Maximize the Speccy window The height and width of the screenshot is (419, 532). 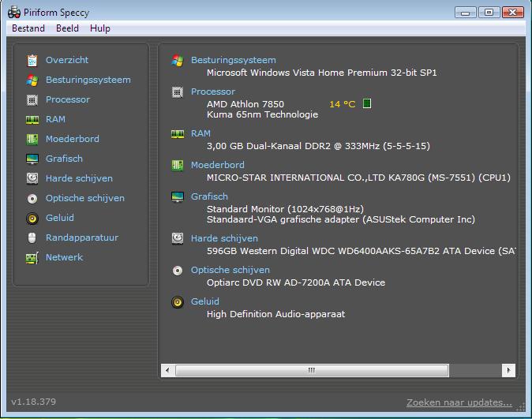(489, 13)
